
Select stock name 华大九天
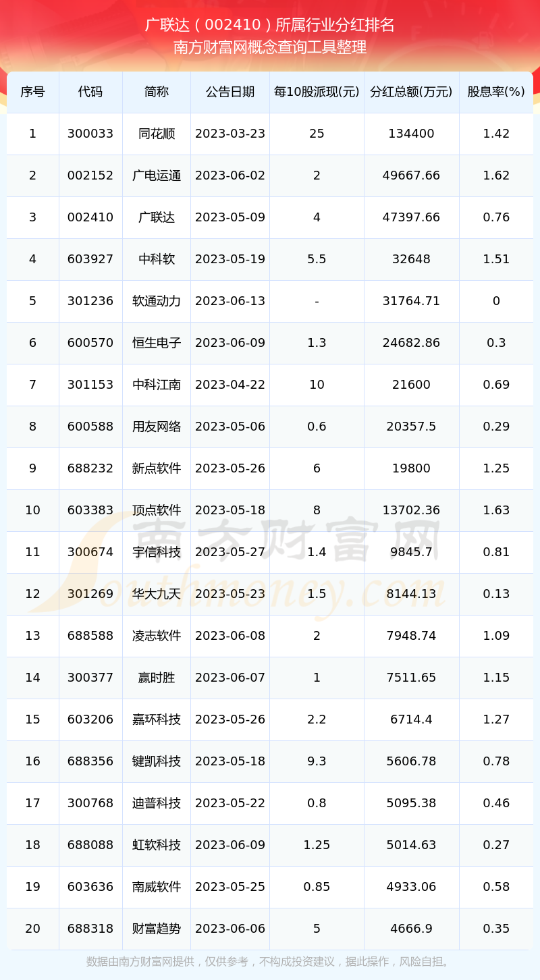tap(157, 594)
